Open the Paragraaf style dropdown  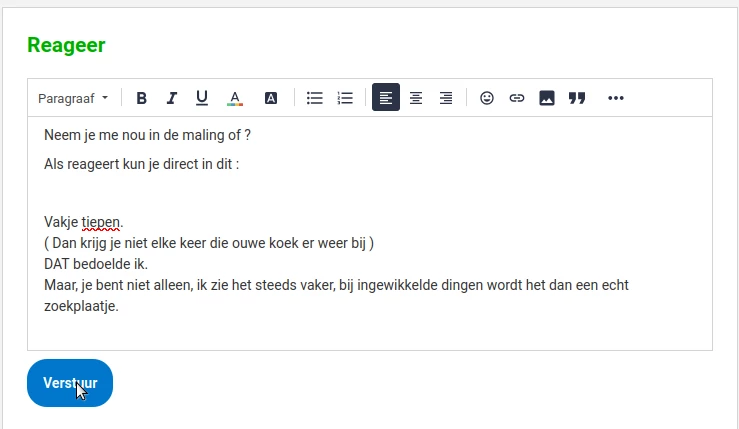click(x=73, y=98)
